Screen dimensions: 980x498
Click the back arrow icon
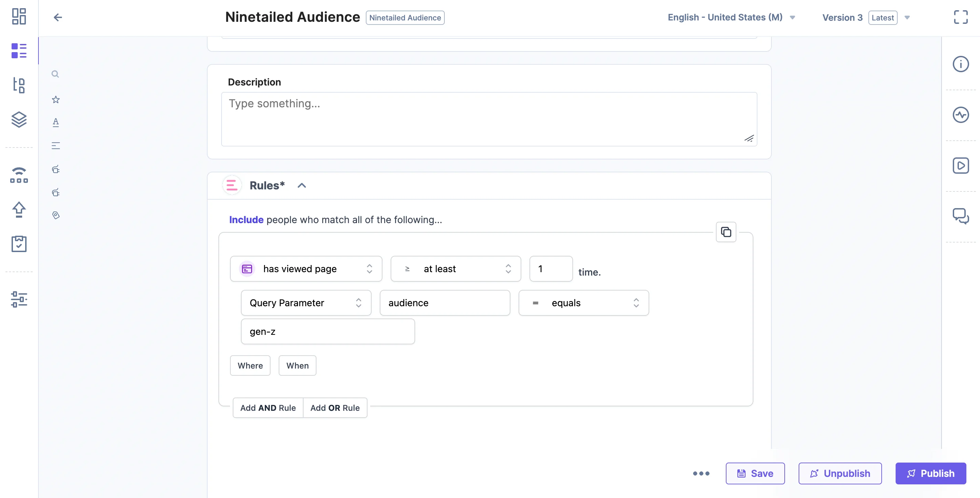point(58,17)
